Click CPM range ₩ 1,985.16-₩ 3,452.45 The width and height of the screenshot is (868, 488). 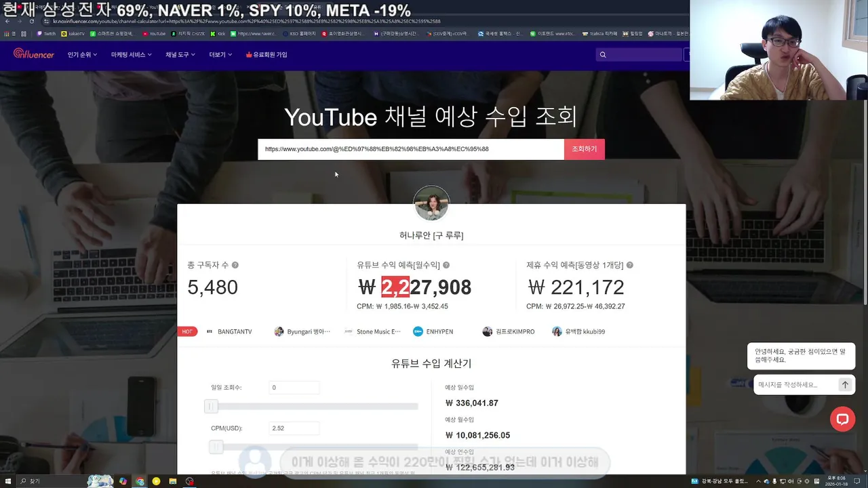[402, 306]
